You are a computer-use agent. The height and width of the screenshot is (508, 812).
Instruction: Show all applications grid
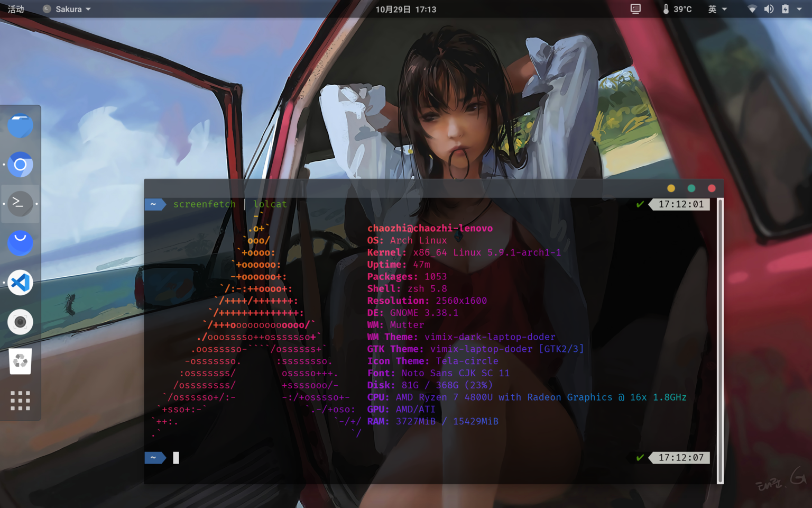pyautogui.click(x=20, y=401)
